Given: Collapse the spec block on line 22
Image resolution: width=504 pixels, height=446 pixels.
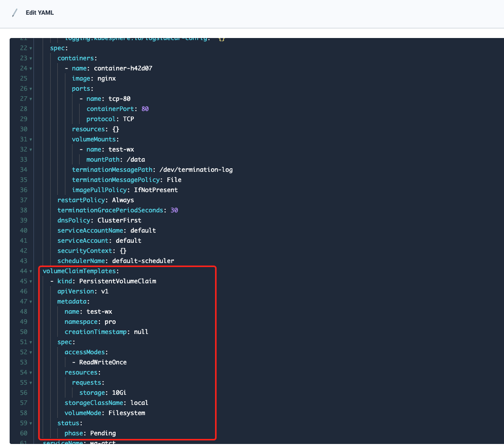Looking at the screenshot, I should 29,48.
